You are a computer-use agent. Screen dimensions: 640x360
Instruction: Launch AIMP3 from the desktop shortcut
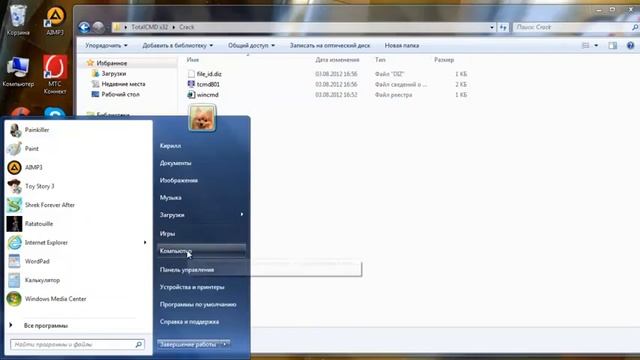[x=55, y=20]
